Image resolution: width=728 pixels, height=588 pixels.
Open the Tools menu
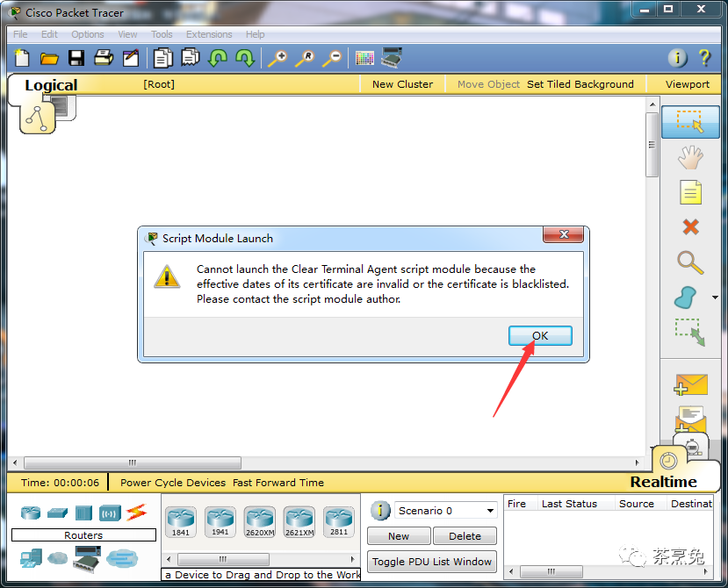[x=162, y=34]
